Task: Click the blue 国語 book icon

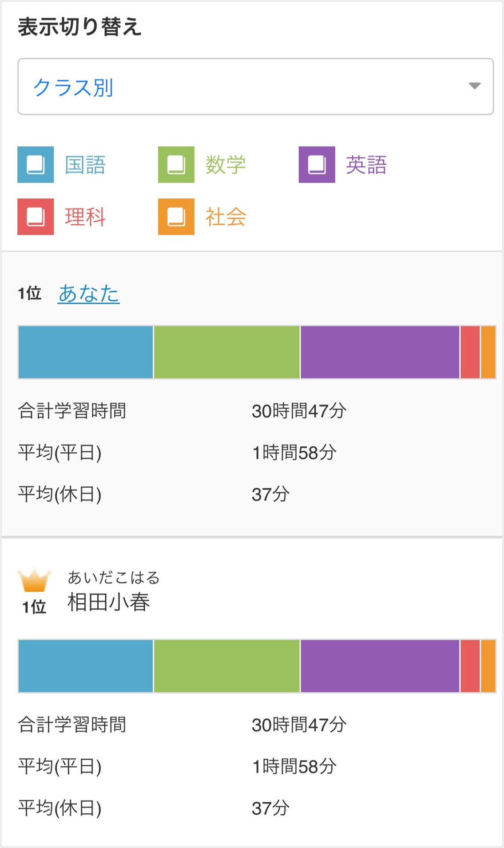Action: click(36, 164)
